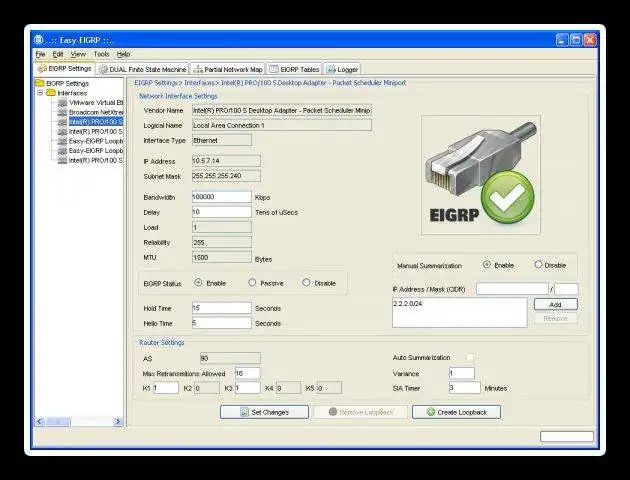Click tree panel scrollbar left arrow
Viewport: 630px width, 480px height.
point(39,421)
